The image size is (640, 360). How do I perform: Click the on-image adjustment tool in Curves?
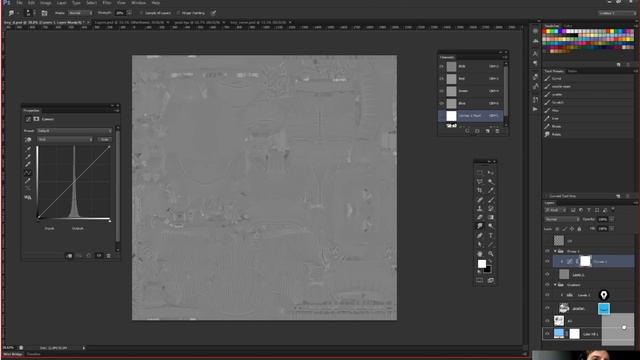click(28, 140)
